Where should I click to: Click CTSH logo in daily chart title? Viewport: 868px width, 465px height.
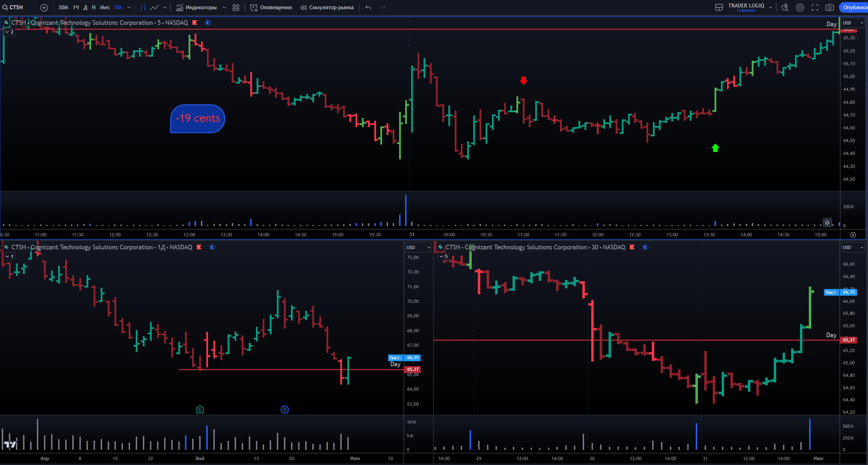coord(6,247)
